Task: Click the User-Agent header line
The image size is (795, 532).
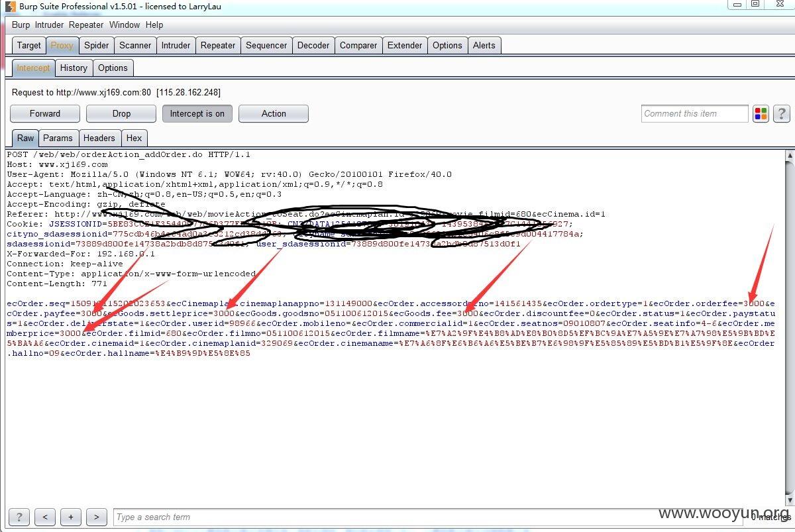Action: pyautogui.click(x=229, y=174)
